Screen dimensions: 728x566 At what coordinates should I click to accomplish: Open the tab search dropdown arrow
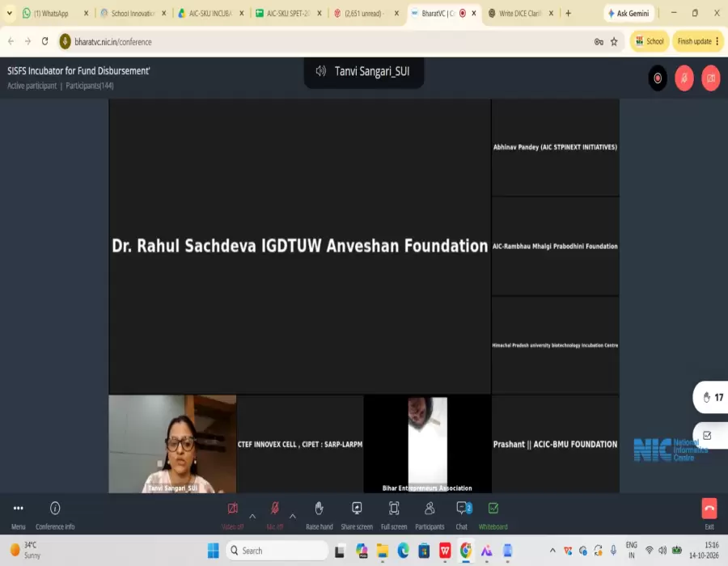(9, 14)
